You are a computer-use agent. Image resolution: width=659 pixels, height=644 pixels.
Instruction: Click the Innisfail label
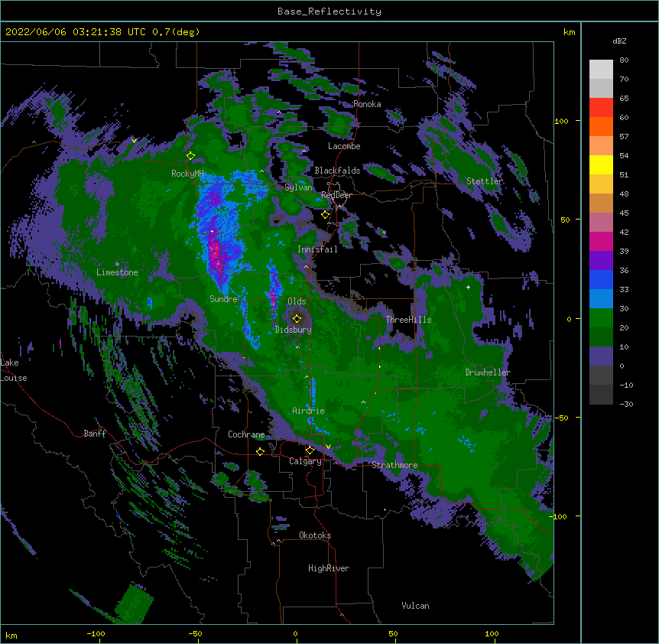tap(317, 249)
